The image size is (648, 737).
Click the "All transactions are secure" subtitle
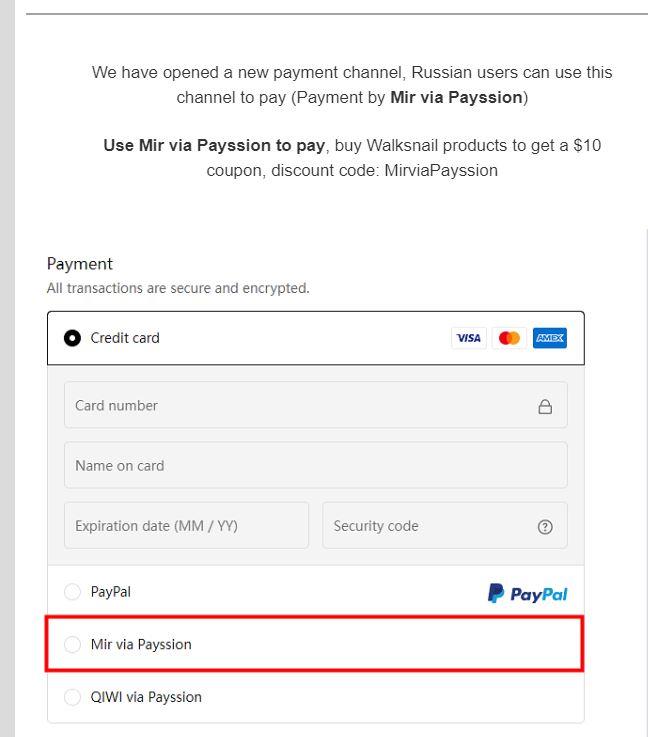point(178,288)
